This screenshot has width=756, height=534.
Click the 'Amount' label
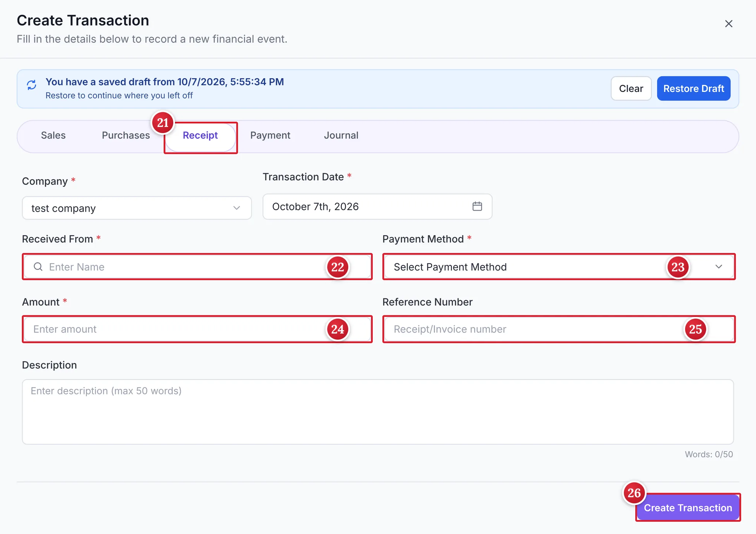click(x=41, y=302)
